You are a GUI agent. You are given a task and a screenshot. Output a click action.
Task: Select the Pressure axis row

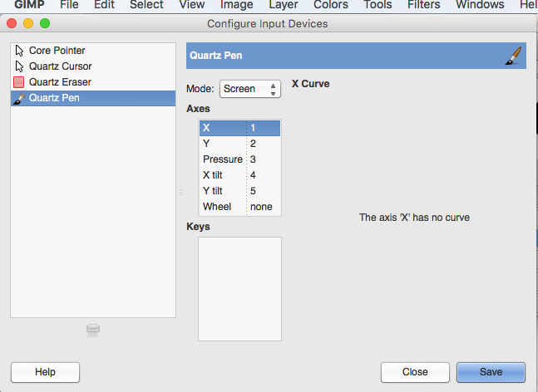click(223, 159)
